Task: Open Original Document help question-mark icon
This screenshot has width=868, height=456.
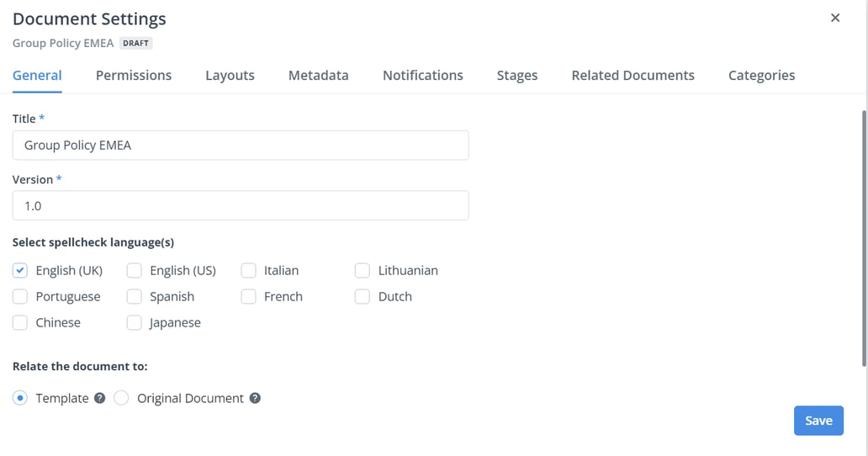Action: [255, 398]
